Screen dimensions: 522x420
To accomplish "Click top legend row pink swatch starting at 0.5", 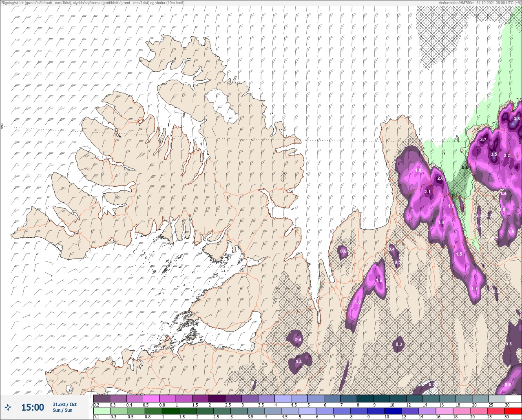I will click(151, 398).
